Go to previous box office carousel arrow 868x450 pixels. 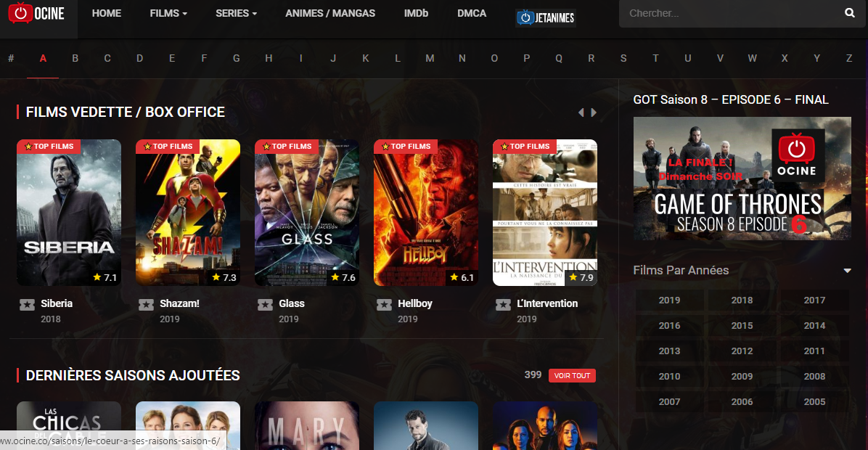coord(581,112)
